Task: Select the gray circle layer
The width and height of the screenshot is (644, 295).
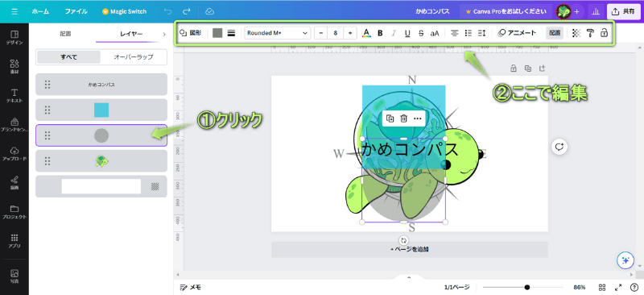Action: [x=101, y=135]
